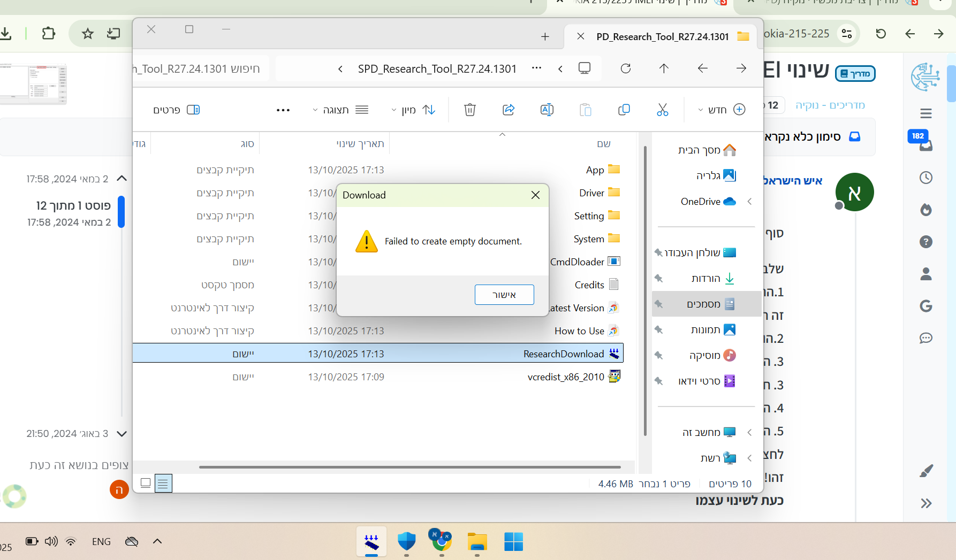The image size is (956, 560).
Task: Click the Rename icon in toolbar
Action: coord(547,110)
